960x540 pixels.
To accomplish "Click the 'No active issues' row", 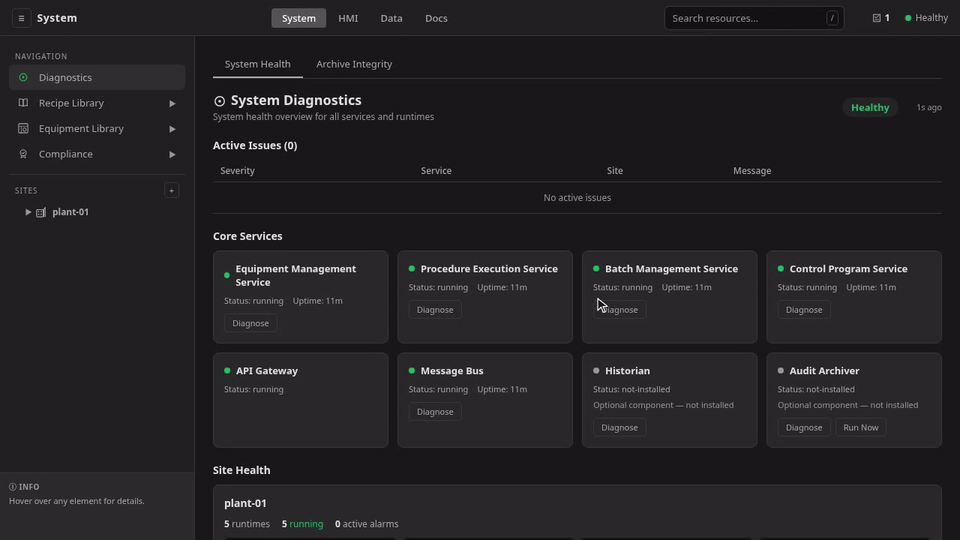I will pyautogui.click(x=577, y=198).
